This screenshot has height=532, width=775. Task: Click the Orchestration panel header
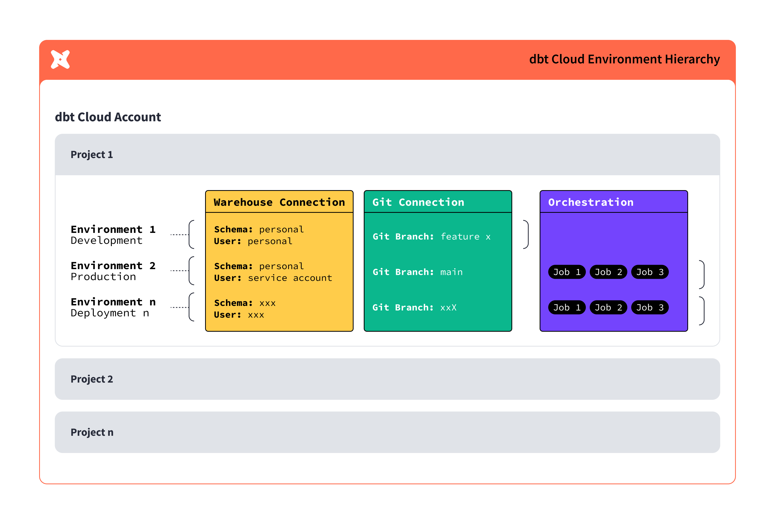coord(591,202)
